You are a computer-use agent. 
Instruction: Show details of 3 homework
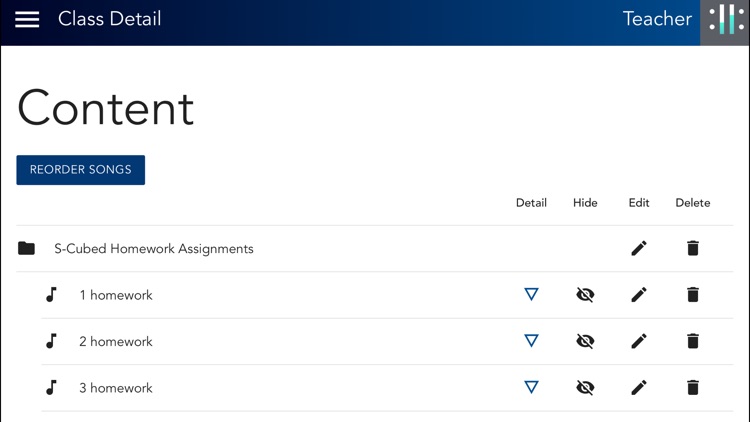pyautogui.click(x=531, y=387)
